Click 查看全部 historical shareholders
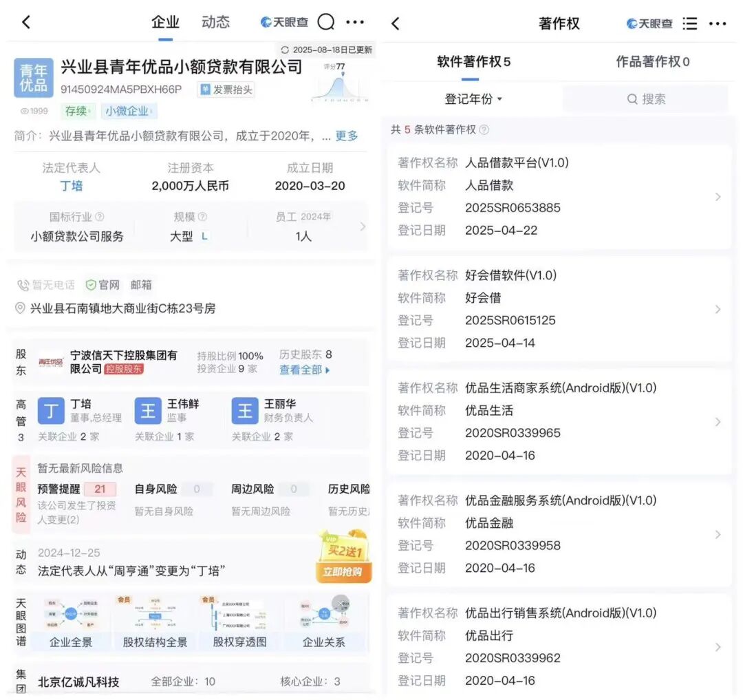The width and height of the screenshot is (743, 700). (304, 370)
